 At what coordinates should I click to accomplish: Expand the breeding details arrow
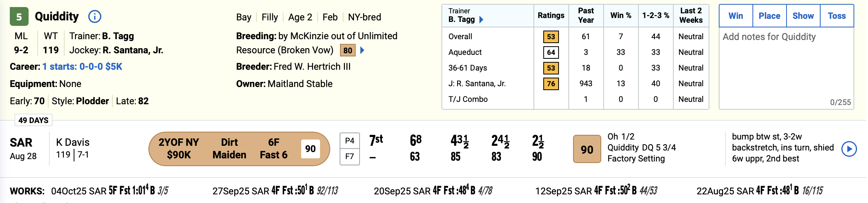363,50
